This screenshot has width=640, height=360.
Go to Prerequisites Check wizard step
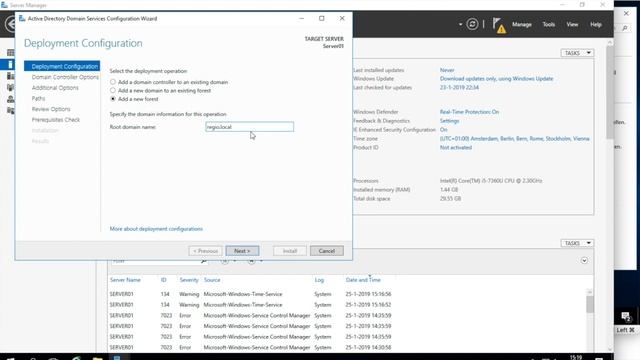[x=56, y=120]
